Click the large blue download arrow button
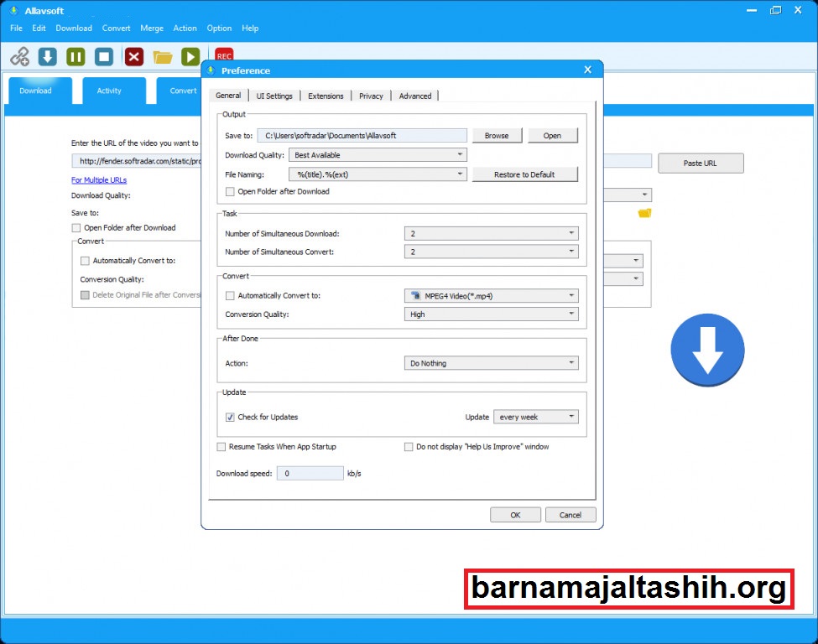The image size is (818, 644). pyautogui.click(x=707, y=350)
